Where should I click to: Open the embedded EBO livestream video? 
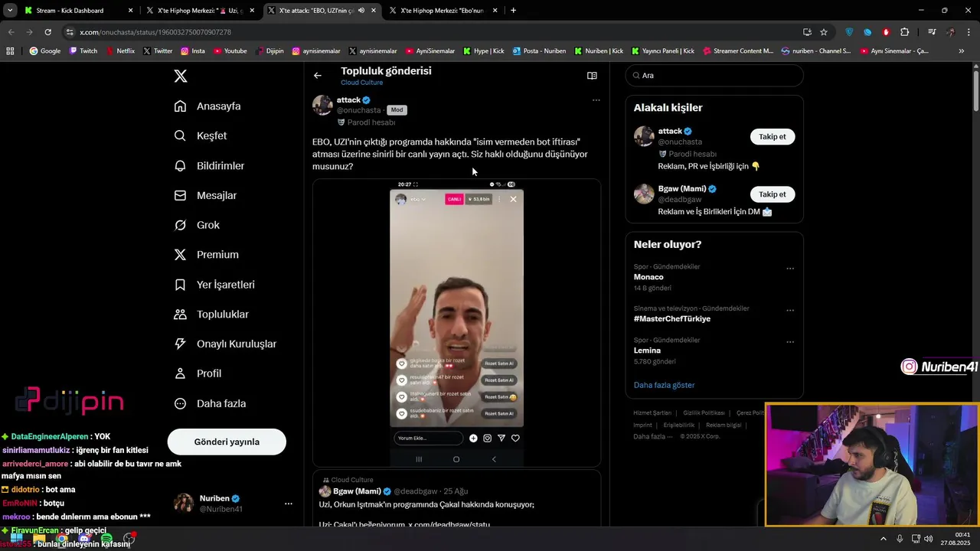point(456,322)
